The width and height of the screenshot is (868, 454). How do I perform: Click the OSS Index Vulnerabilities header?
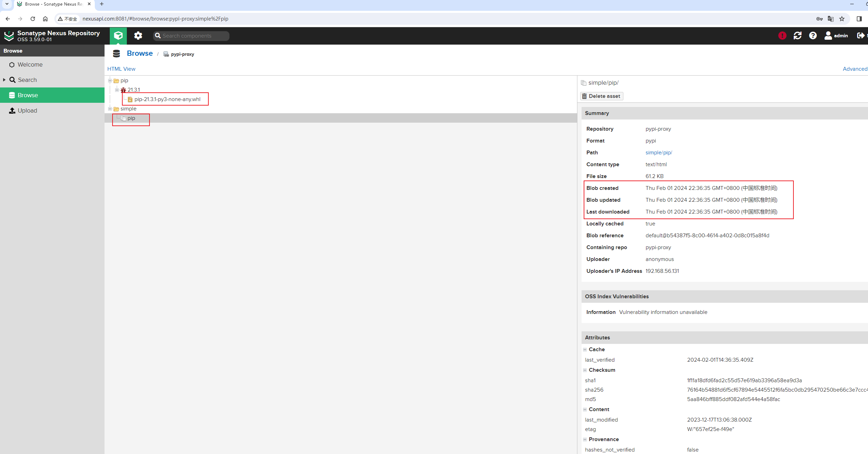(x=725, y=297)
